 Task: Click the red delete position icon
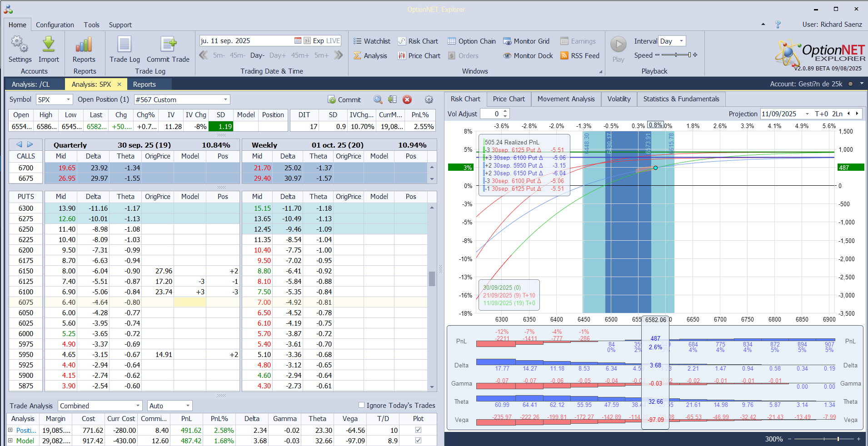(x=407, y=99)
